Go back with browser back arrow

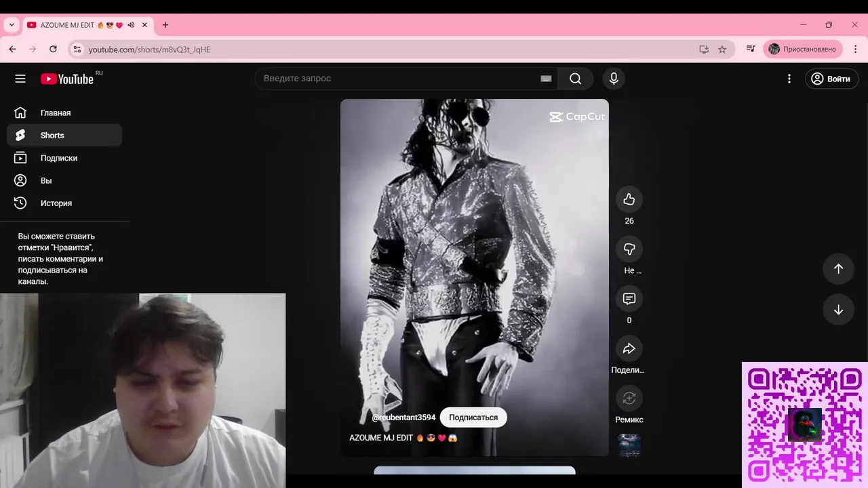tap(12, 49)
